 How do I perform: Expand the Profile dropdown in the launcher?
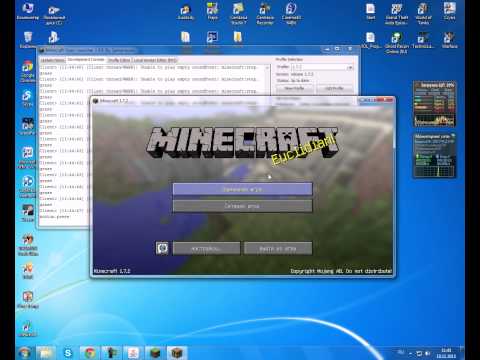click(322, 67)
